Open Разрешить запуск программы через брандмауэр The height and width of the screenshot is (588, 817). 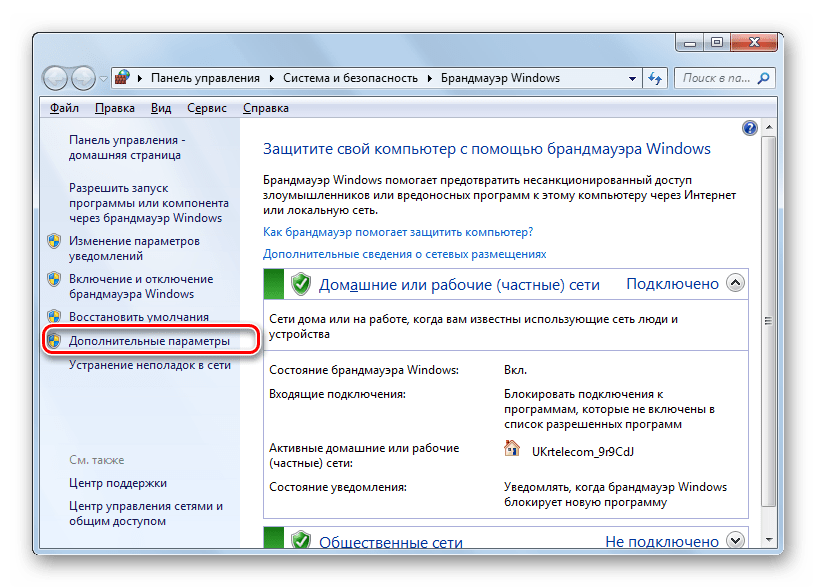(x=149, y=203)
